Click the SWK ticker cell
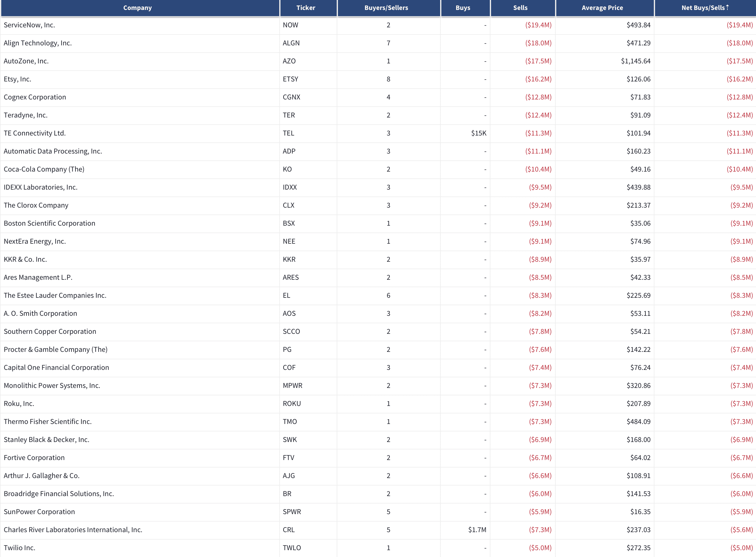The image size is (756, 557). [290, 440]
